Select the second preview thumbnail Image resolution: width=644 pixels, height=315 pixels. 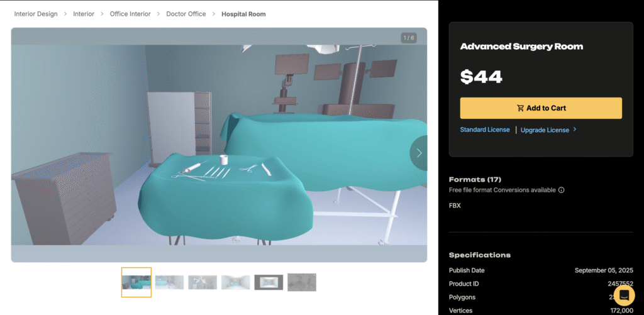click(169, 282)
